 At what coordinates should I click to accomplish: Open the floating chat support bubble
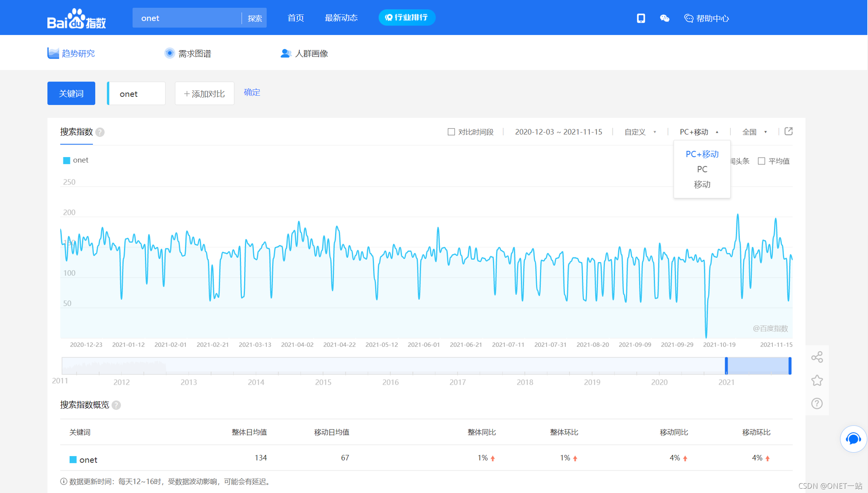tap(853, 439)
